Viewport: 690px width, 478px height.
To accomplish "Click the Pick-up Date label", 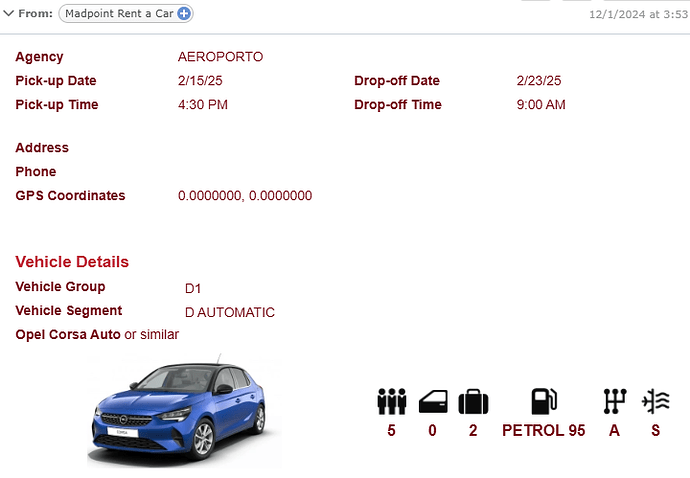I will (x=56, y=81).
